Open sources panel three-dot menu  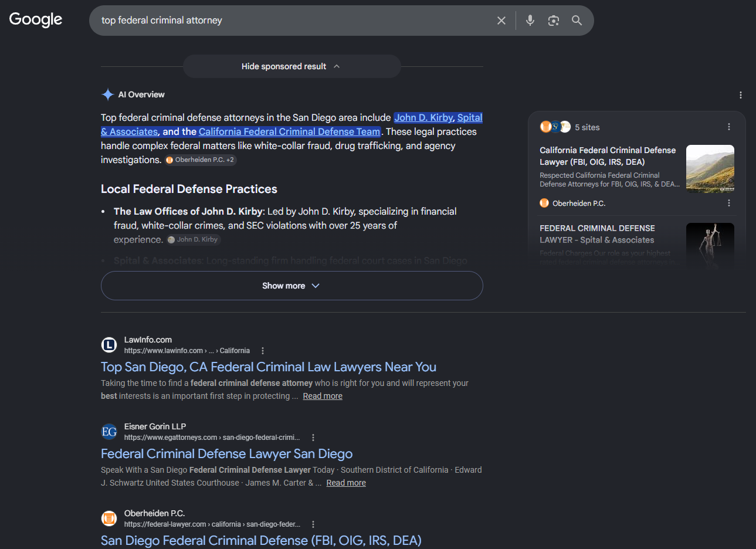729,127
